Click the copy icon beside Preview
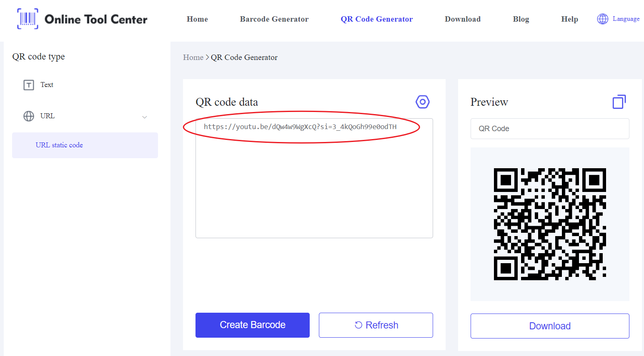The height and width of the screenshot is (356, 644). pos(619,102)
